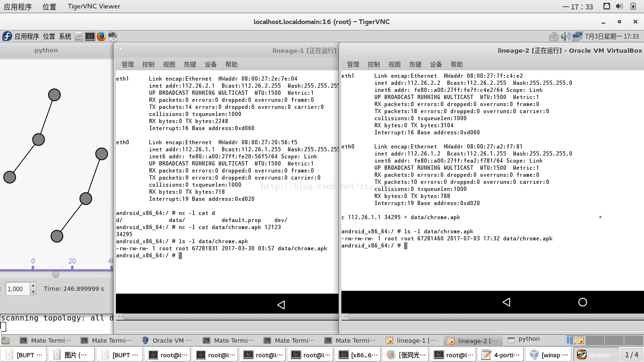644x362 pixels.
Task: Open 帮助 menu in lineage-2 window
Action: [x=457, y=65]
